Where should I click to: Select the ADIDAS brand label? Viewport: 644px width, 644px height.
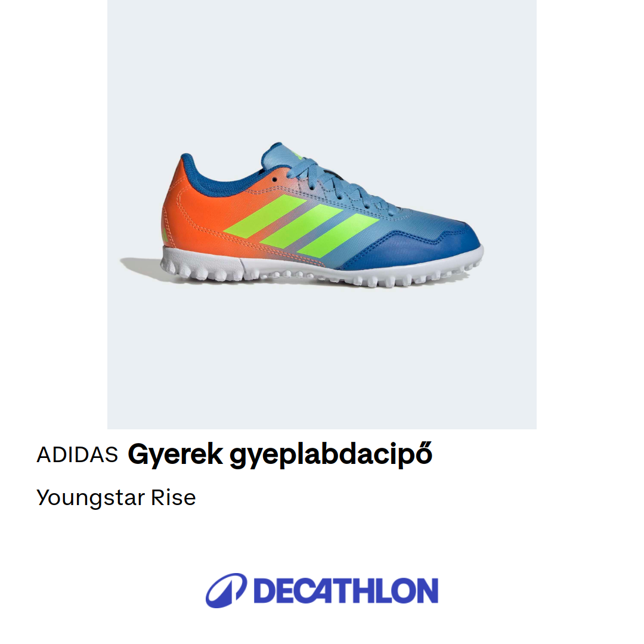77,454
